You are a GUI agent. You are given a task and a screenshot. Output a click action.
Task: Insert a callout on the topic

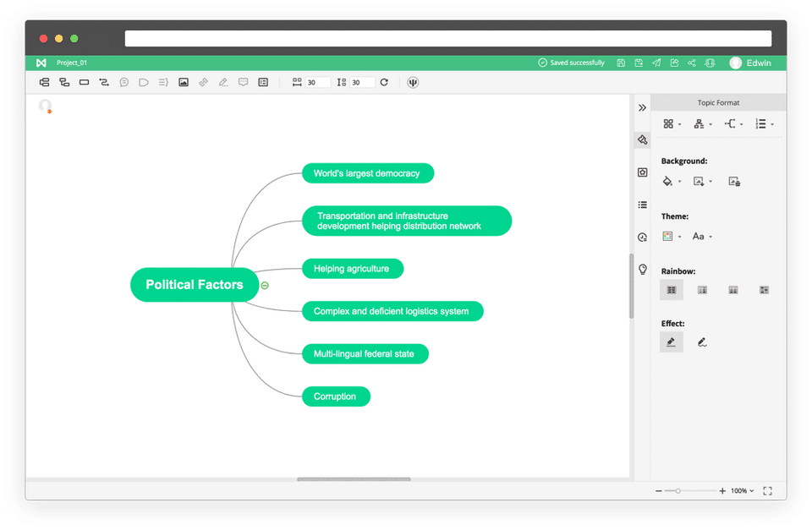click(x=124, y=82)
